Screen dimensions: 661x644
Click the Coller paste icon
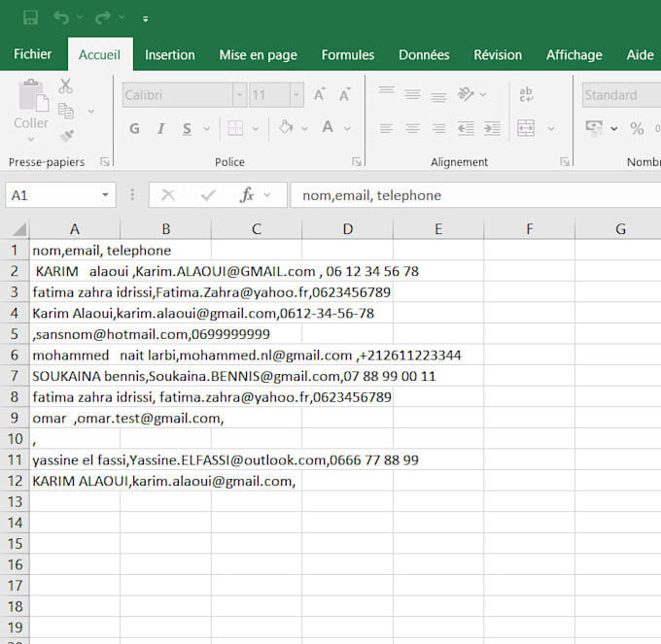pyautogui.click(x=33, y=95)
